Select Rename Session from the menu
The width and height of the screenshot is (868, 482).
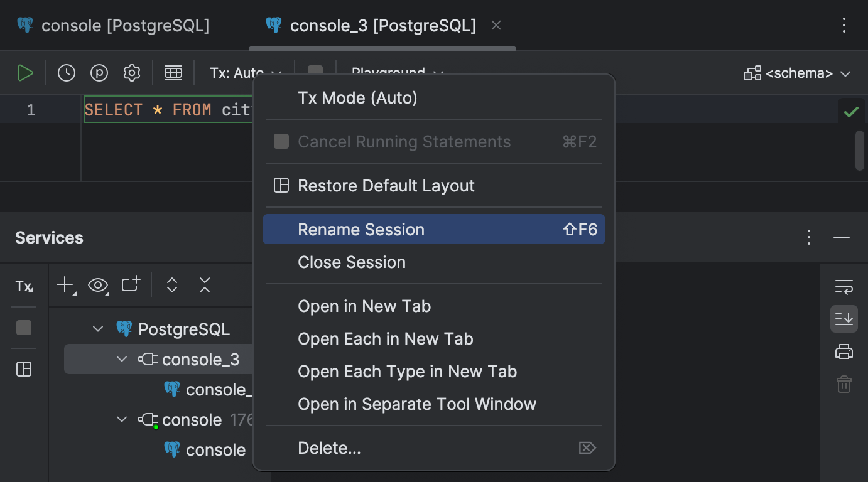pos(362,229)
